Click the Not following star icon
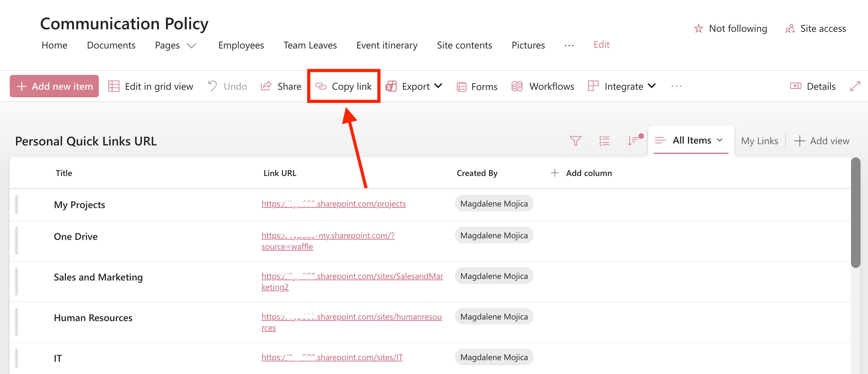The height and width of the screenshot is (374, 868). 698,28
